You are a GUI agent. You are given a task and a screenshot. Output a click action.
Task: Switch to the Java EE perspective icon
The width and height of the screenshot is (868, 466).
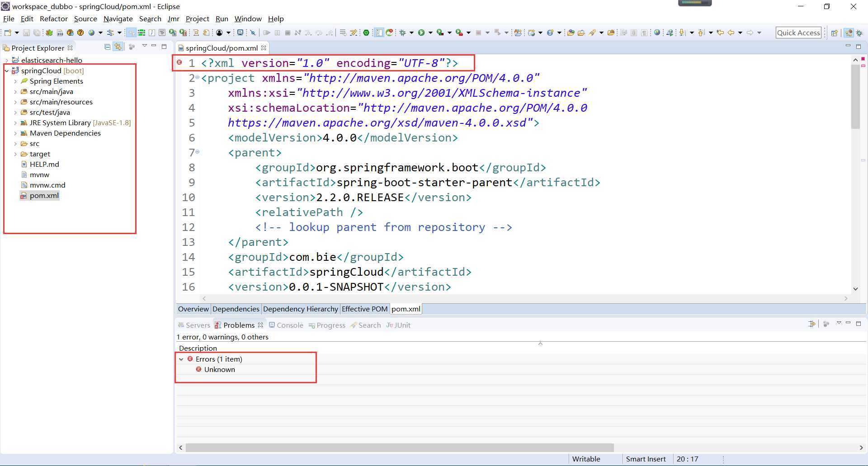pos(849,33)
